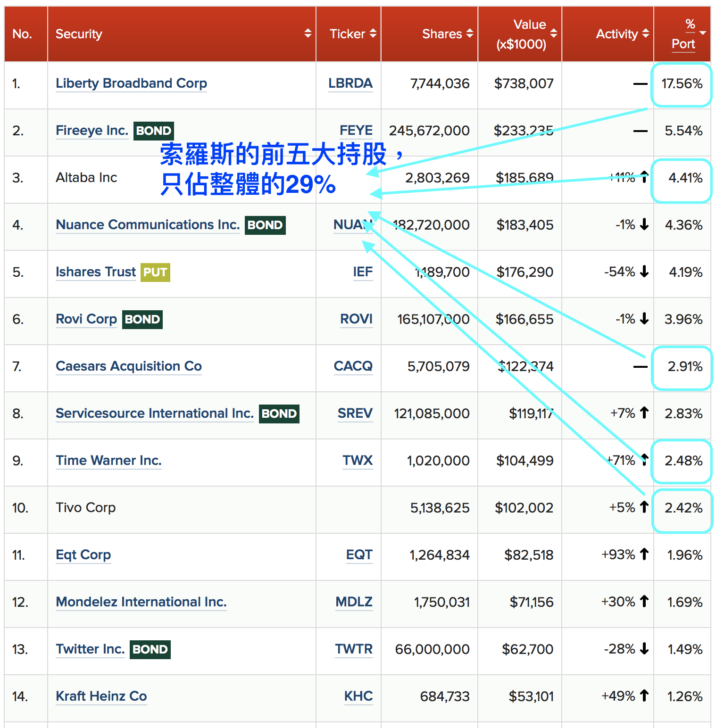716x728 pixels.
Task: Open Twitter Inc. link
Action: [90, 649]
